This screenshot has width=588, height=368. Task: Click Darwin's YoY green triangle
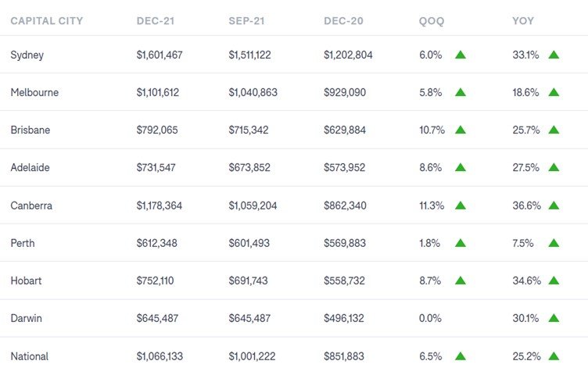pyautogui.click(x=554, y=318)
